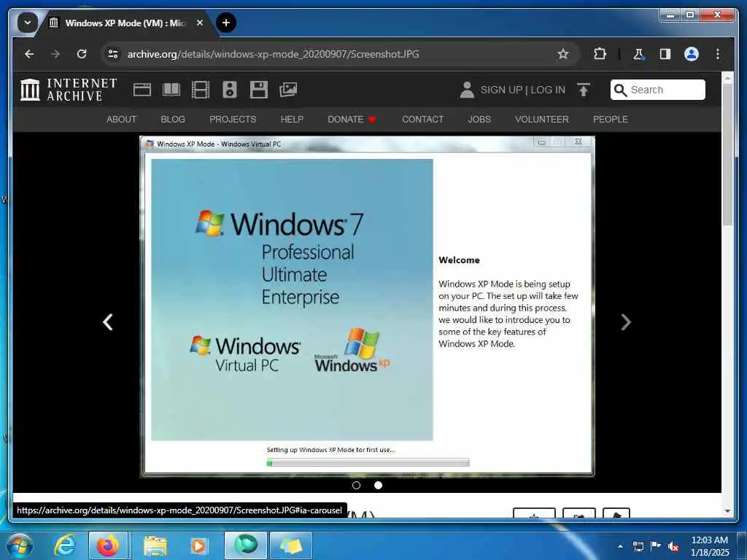Open Firefox from the taskbar
The width and height of the screenshot is (747, 560).
(108, 545)
